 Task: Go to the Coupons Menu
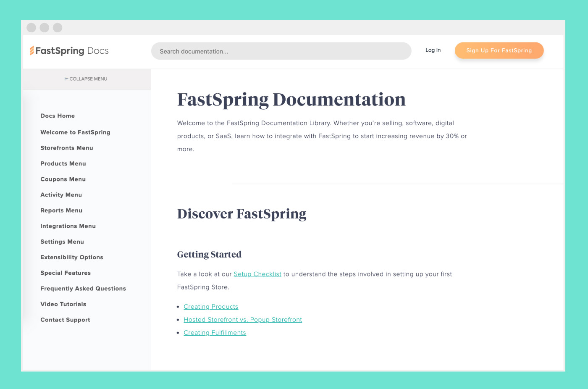(63, 179)
